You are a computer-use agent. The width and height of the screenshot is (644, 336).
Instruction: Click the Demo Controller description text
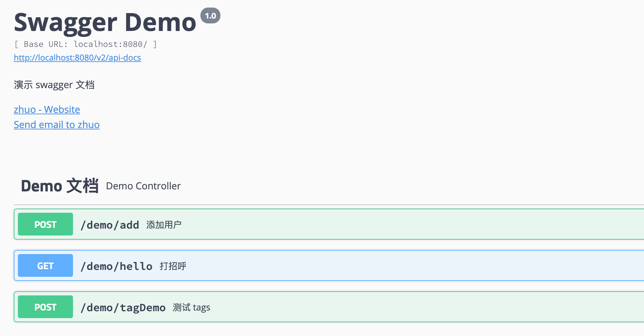tap(143, 186)
